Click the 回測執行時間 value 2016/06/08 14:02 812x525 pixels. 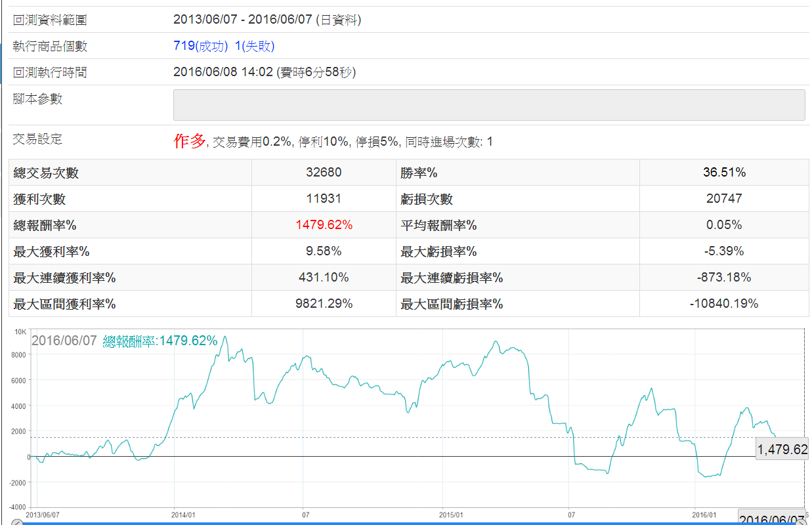coord(223,72)
